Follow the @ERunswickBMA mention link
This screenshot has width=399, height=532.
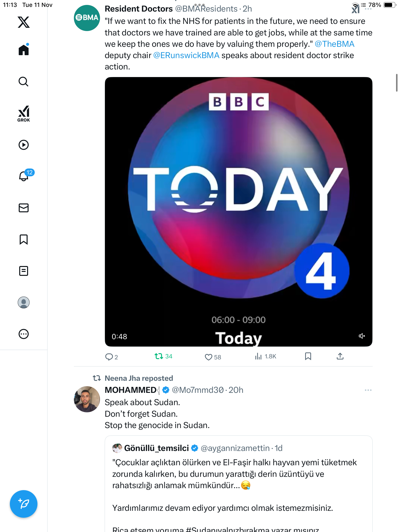point(186,55)
